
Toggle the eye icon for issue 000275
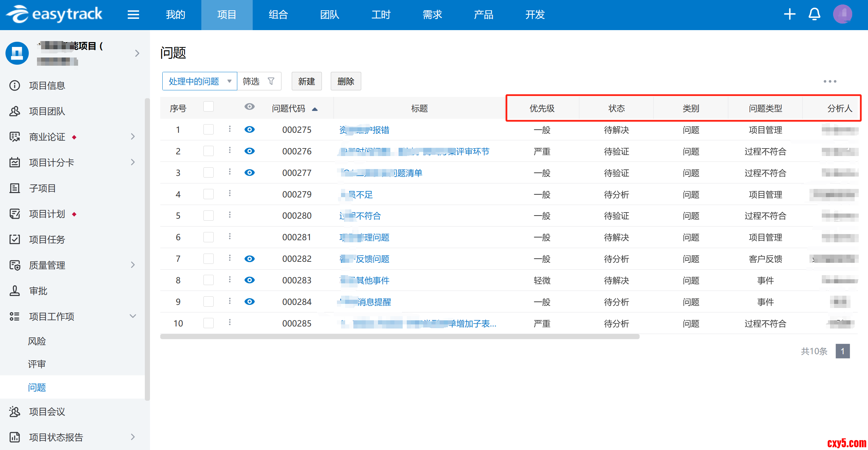tap(250, 129)
